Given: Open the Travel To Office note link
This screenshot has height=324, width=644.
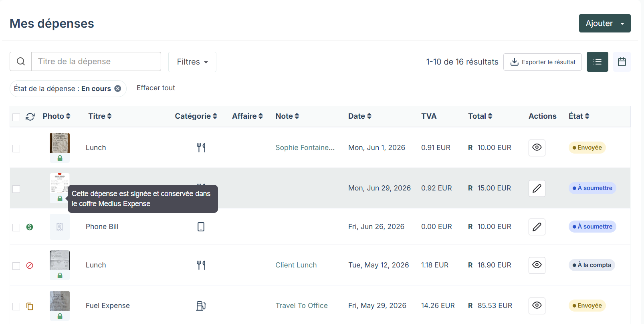Looking at the screenshot, I should (302, 306).
